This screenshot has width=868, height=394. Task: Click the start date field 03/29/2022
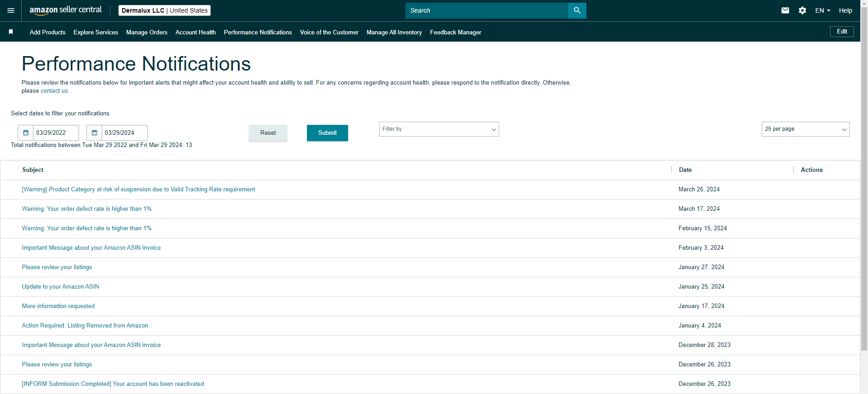56,133
